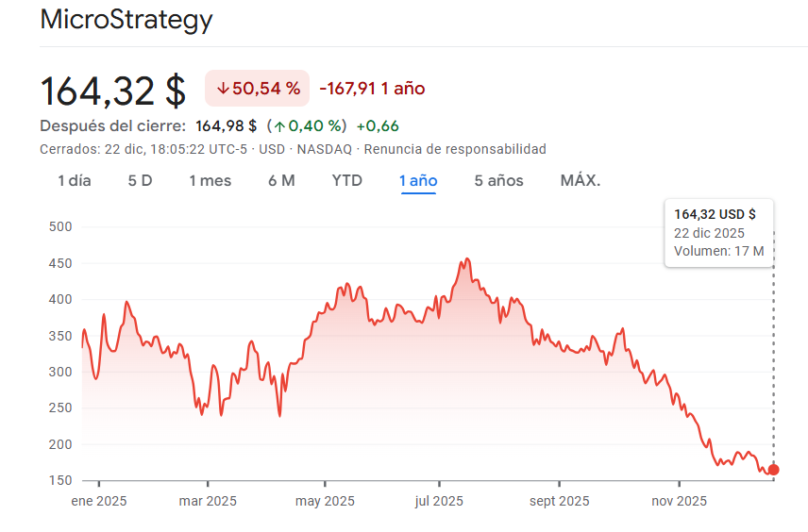Viewport: 808px width, 532px height.
Task: Switch to the 1 día range tab
Action: tap(75, 180)
